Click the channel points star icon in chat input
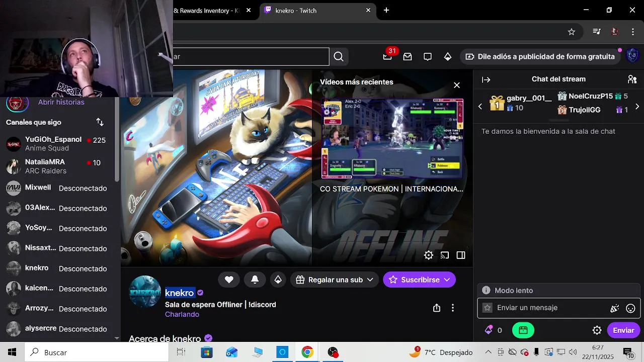The width and height of the screenshot is (644, 362). click(487, 308)
